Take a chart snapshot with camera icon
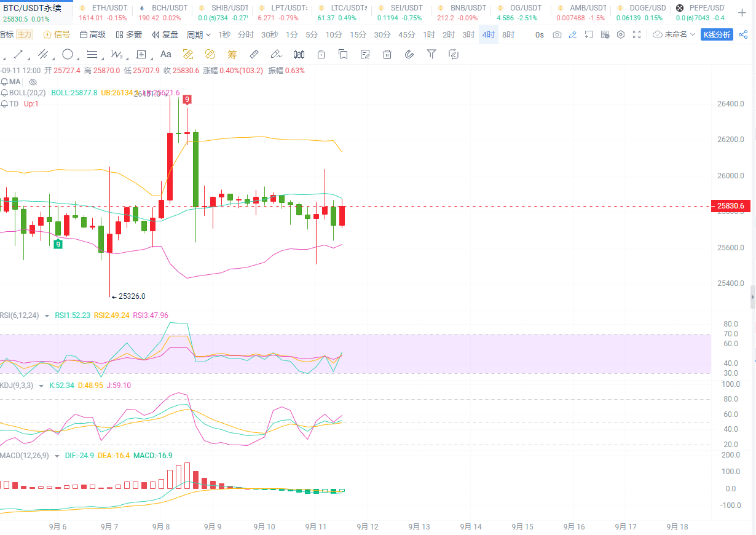 click(x=557, y=34)
